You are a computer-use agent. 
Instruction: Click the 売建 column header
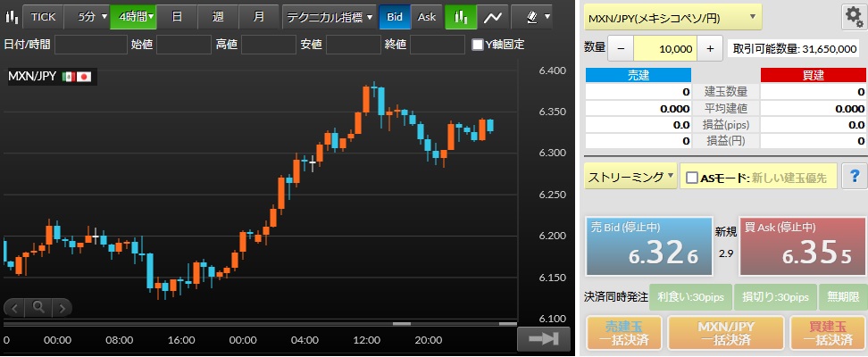coord(638,75)
